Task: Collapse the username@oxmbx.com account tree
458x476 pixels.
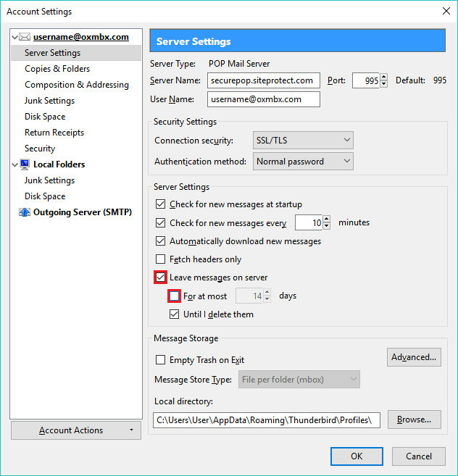Action: (x=15, y=37)
